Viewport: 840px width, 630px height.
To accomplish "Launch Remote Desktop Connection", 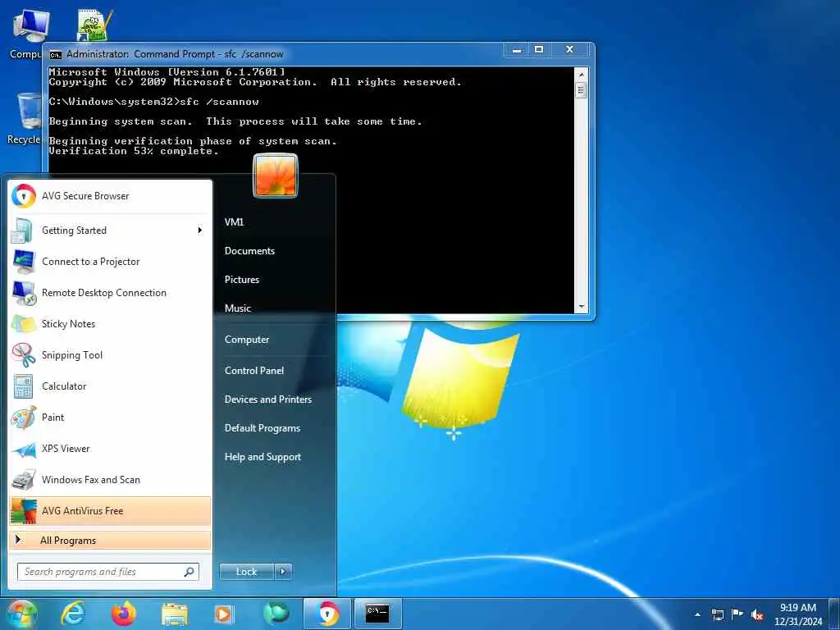I will pyautogui.click(x=110, y=293).
